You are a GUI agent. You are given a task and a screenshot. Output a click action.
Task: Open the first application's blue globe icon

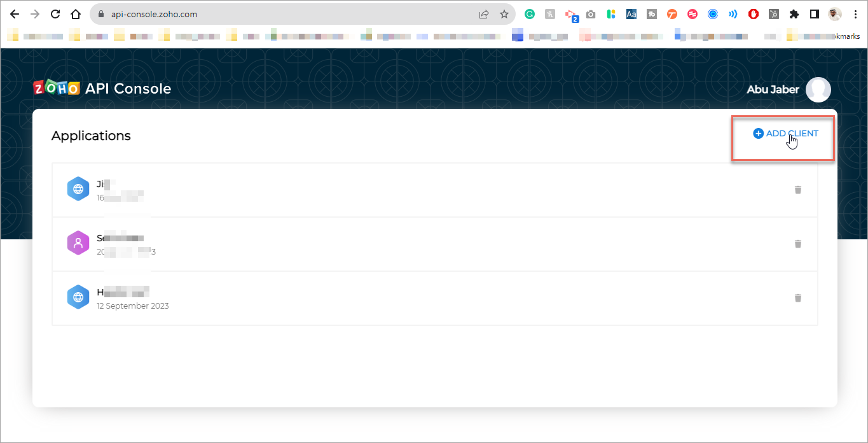click(78, 189)
